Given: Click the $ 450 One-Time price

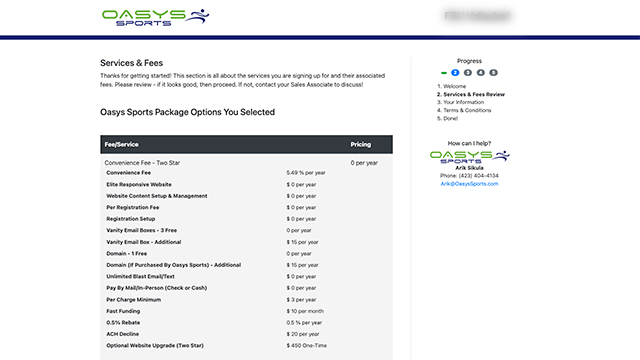Looking at the screenshot, I should pyautogui.click(x=307, y=345).
